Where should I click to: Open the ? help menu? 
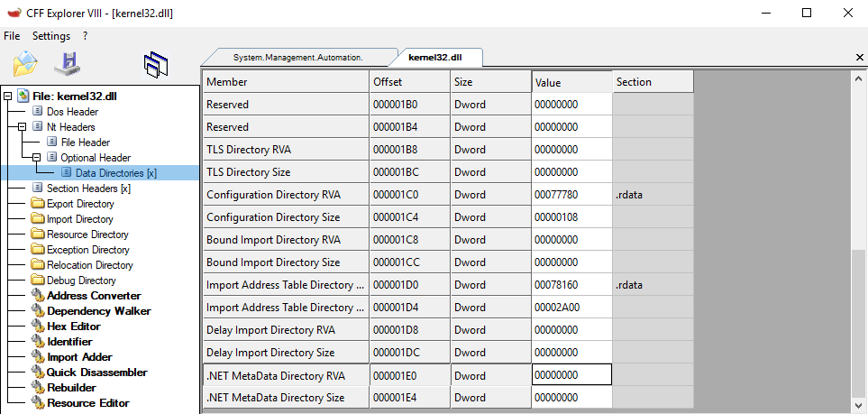point(86,36)
